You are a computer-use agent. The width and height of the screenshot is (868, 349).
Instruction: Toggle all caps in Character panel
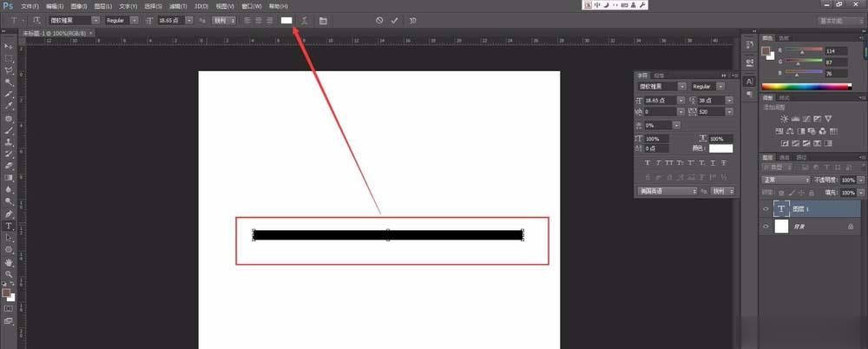669,163
